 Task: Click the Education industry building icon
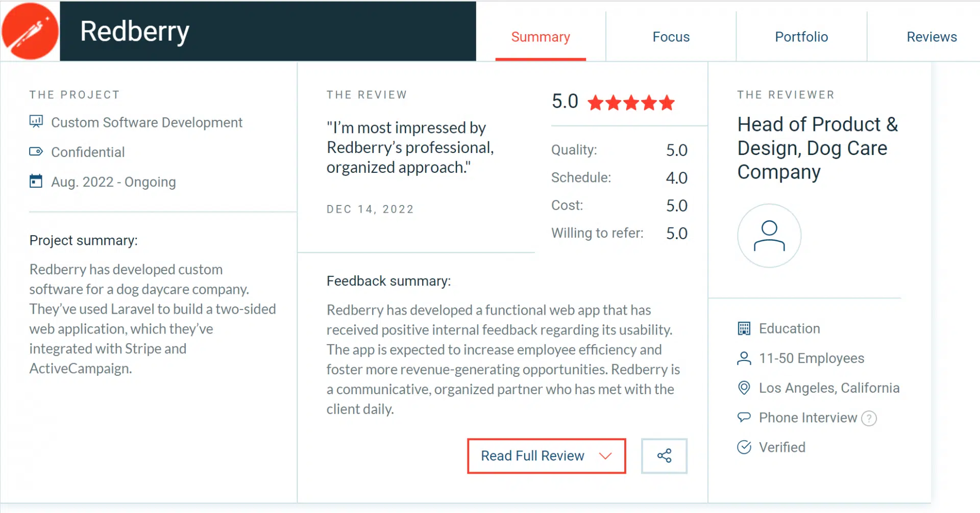point(745,328)
